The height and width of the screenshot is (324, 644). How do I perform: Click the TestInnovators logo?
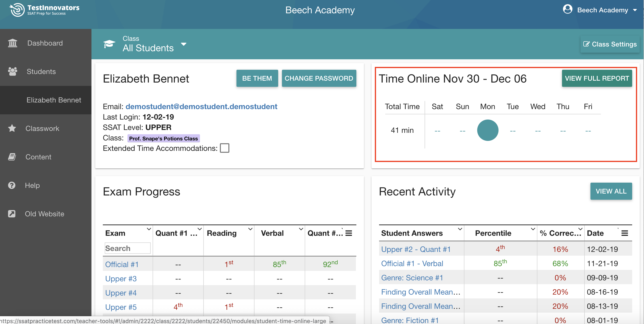click(44, 10)
